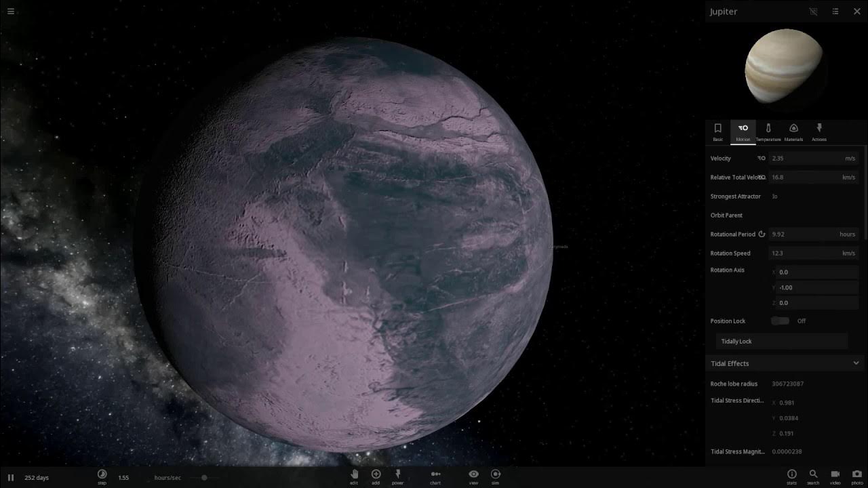
Task: Open the hours/sec time unit selector
Action: [167, 478]
